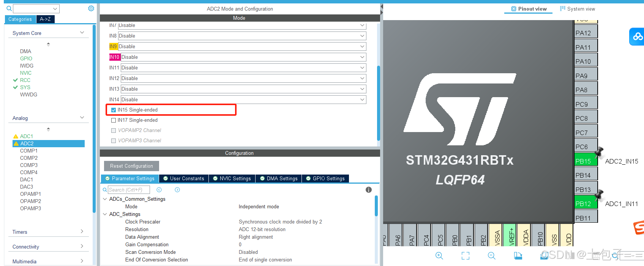Switch to the Categories tab

(x=20, y=19)
